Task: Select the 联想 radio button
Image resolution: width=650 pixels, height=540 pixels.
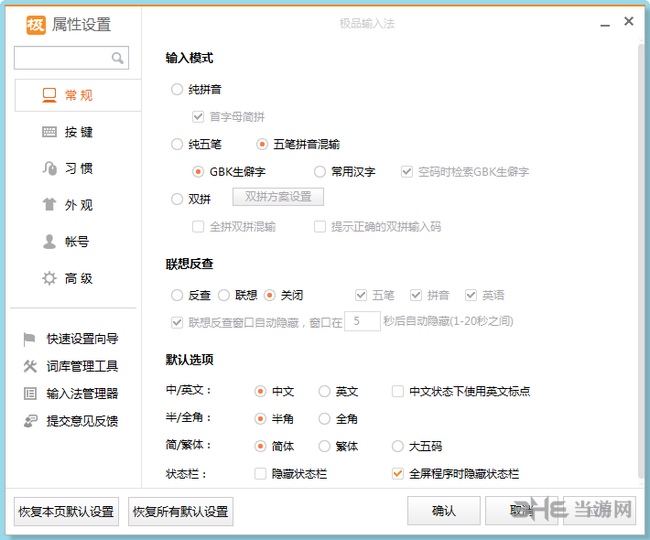Action: pos(223,295)
